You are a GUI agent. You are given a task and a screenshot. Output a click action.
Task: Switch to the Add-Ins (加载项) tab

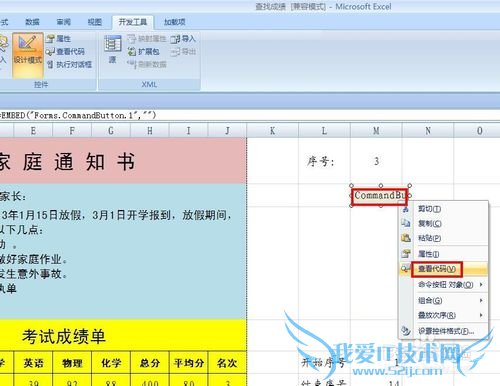point(174,22)
